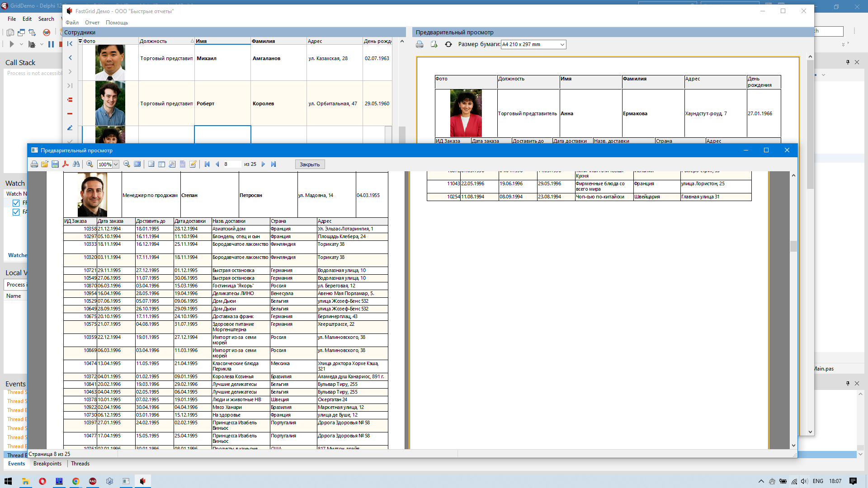The width and height of the screenshot is (868, 488).
Task: Toggle the first watch checkbox
Action: [x=16, y=203]
